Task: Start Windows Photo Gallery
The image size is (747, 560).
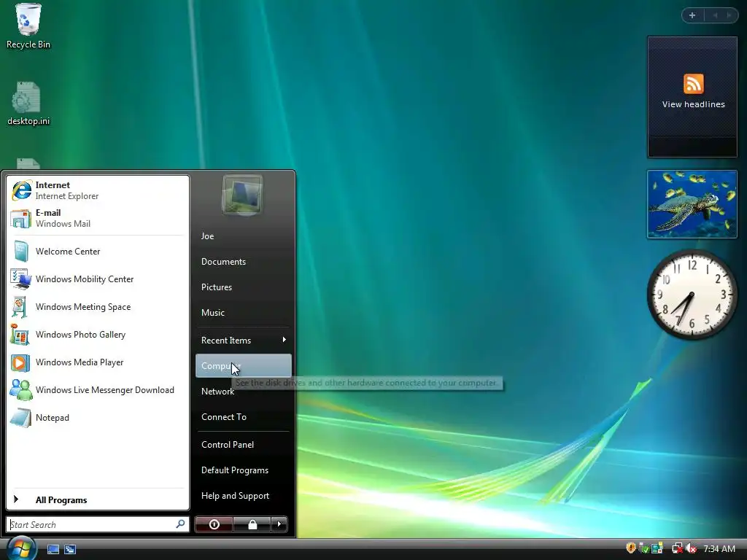Action: pos(98,334)
